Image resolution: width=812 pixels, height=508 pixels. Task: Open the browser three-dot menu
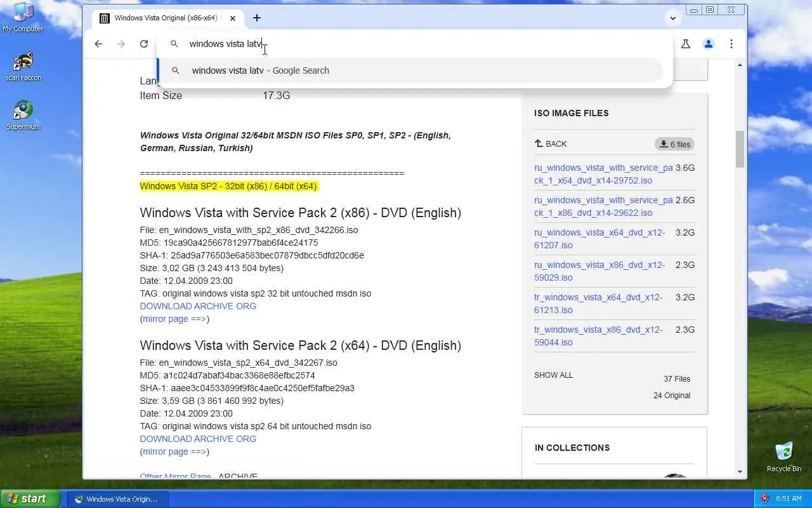pyautogui.click(x=731, y=44)
